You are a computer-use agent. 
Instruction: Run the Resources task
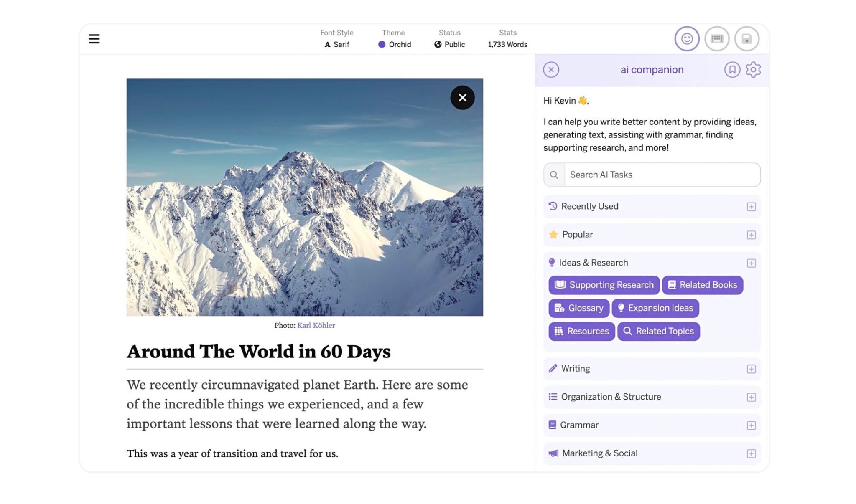tap(581, 332)
